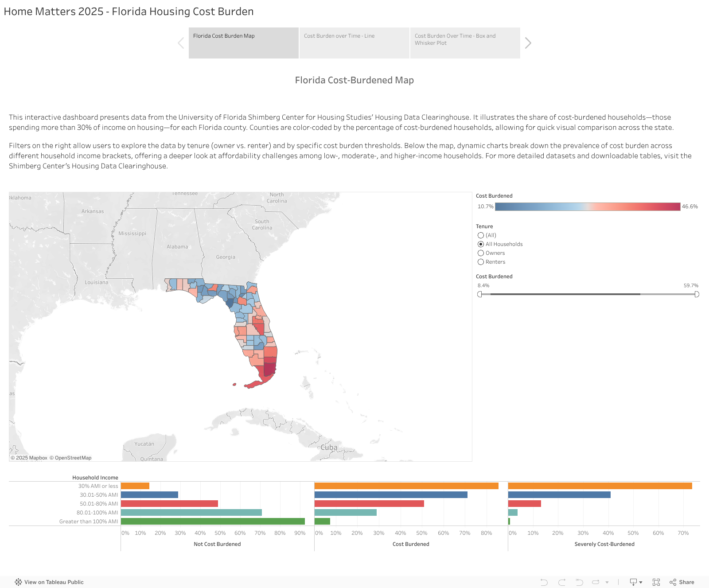Click the Tableau Public logo icon
709x588 pixels.
(18, 582)
